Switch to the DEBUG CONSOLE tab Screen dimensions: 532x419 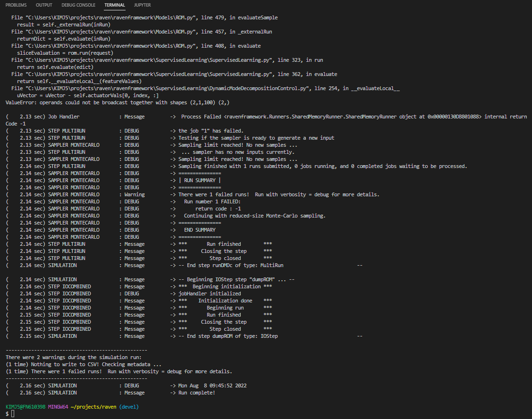pyautogui.click(x=78, y=5)
